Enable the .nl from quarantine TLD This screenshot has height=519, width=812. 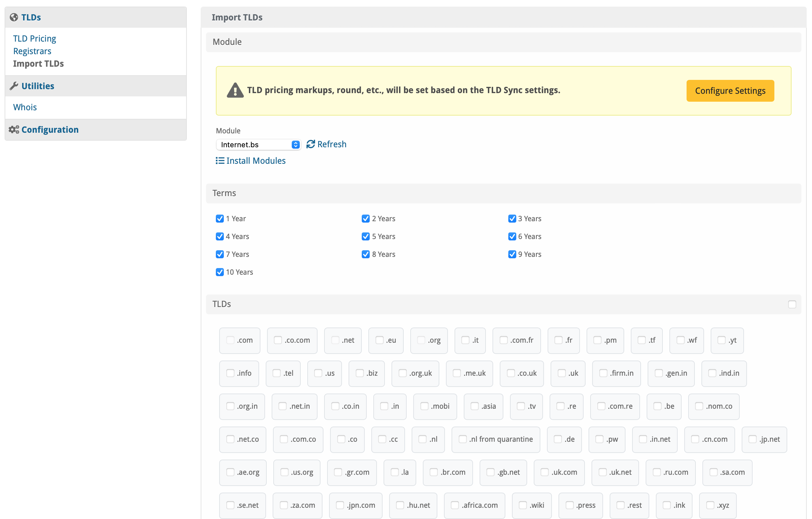click(x=463, y=439)
